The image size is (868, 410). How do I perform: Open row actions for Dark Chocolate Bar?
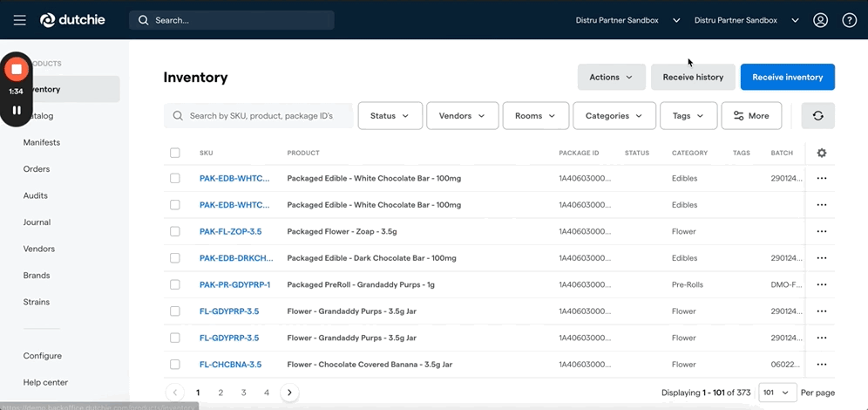tap(822, 258)
